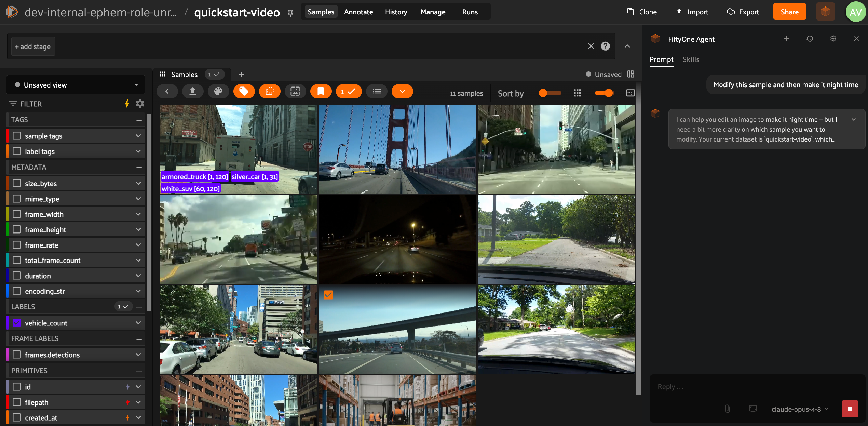This screenshot has height=426, width=868.
Task: Click the patches view icon
Action: coord(270,91)
